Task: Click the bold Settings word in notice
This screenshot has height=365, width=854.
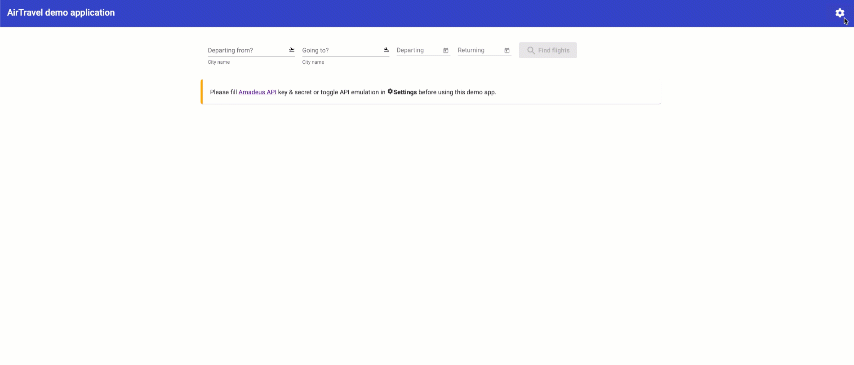Action: (405, 92)
